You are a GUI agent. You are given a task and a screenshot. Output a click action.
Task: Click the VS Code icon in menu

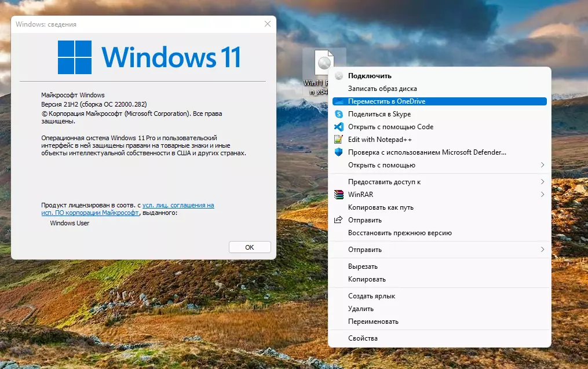339,127
